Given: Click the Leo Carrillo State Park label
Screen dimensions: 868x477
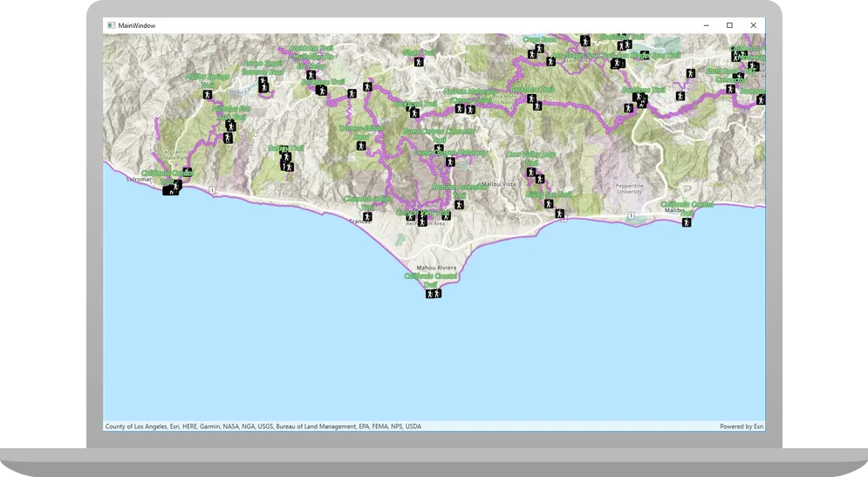Looking at the screenshot, I should click(174, 155).
